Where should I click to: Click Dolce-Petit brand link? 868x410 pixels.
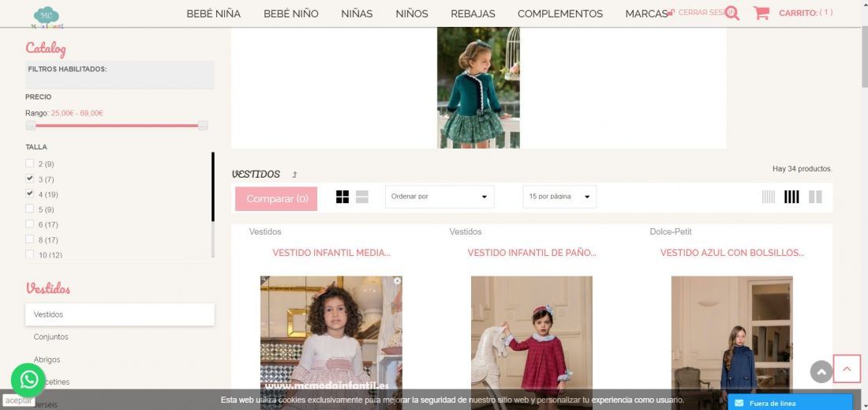point(671,231)
